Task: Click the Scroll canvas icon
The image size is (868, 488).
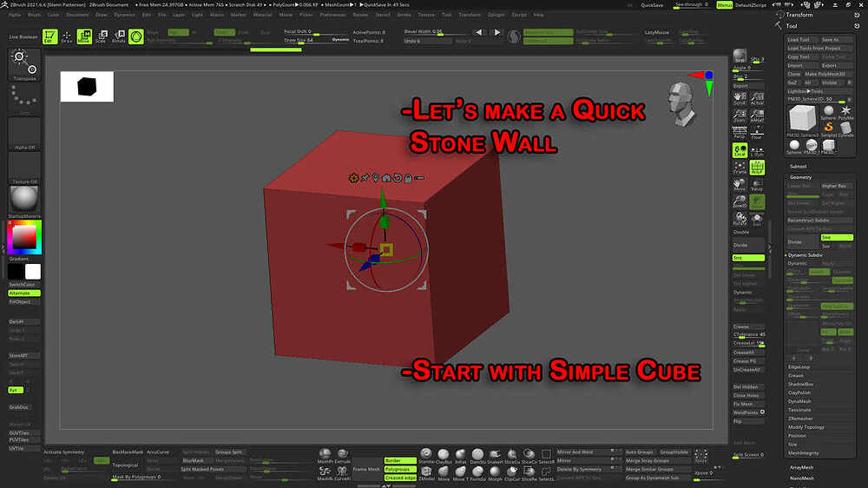Action: pyautogui.click(x=740, y=99)
